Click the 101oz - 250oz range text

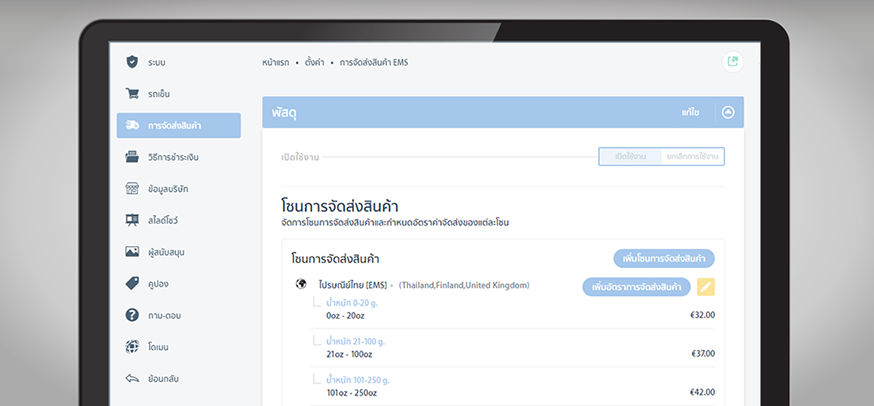click(351, 393)
